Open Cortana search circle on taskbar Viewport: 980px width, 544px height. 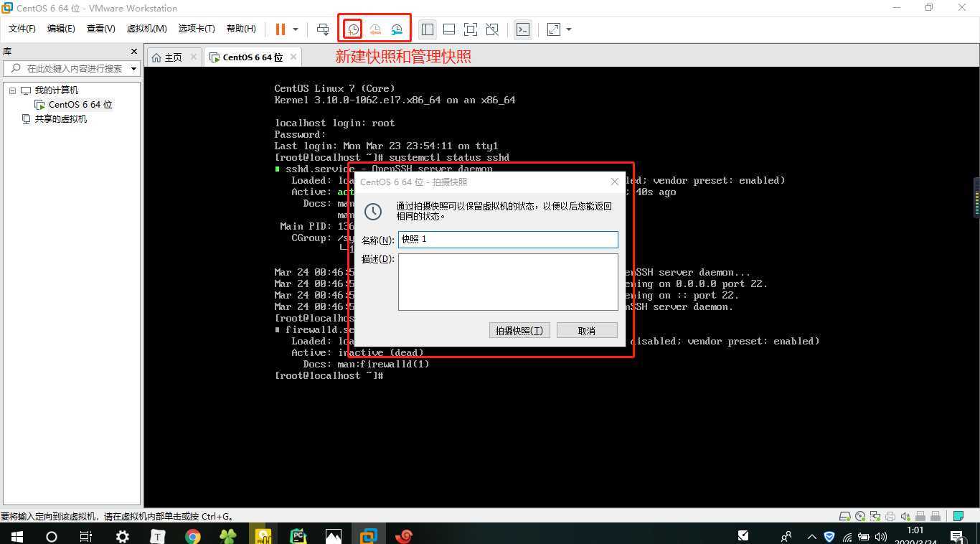(52, 535)
